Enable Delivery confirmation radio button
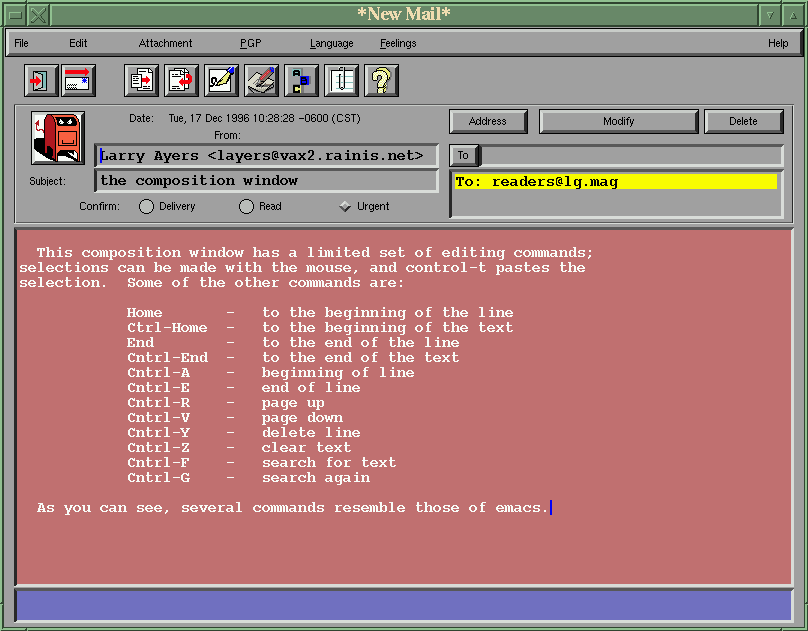 [147, 207]
